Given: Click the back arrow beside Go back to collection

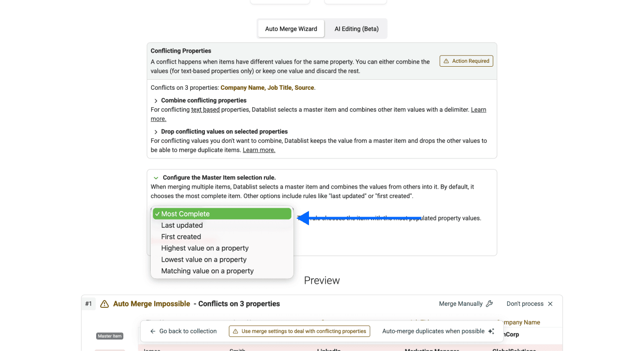Looking at the screenshot, I should [x=153, y=331].
